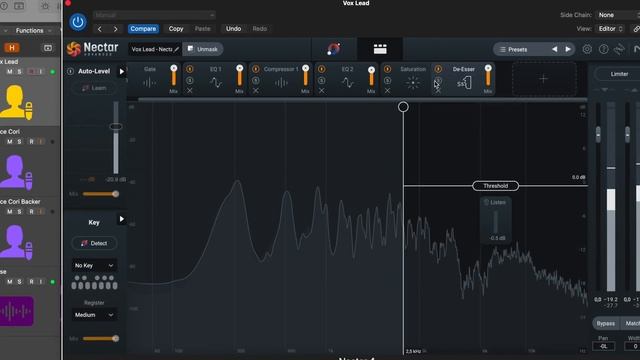Screen dimensions: 640x360
Task: Open Nectar settings gear
Action: 587,49
